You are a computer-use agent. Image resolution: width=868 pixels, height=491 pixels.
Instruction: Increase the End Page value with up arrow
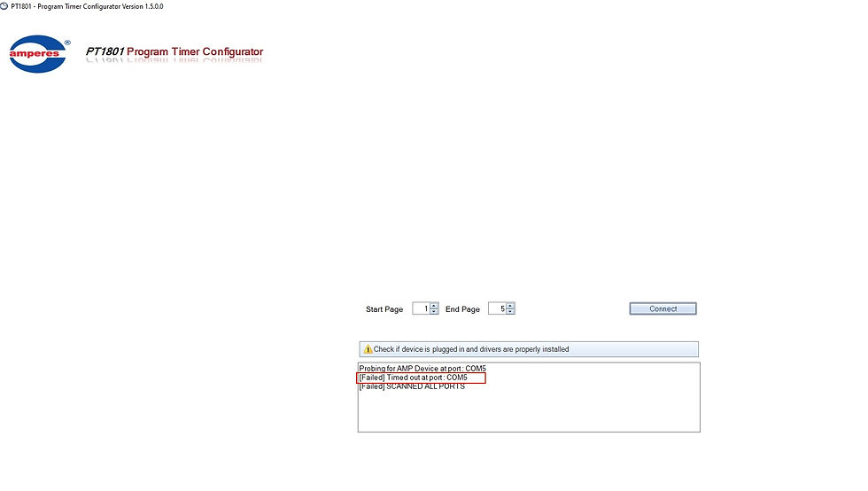click(x=510, y=306)
